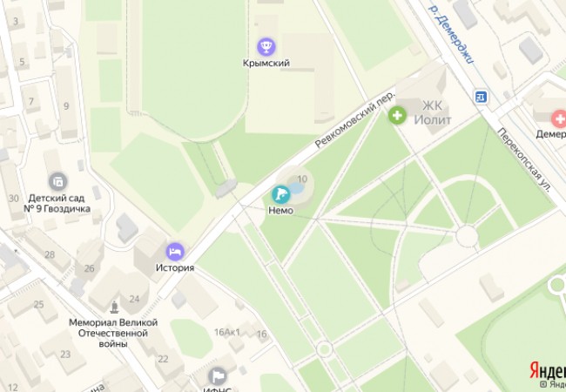Image resolution: width=566 pixels, height=392 pixels.
Task: Click the р. Демерджи river label
Action: pyautogui.click(x=451, y=32)
